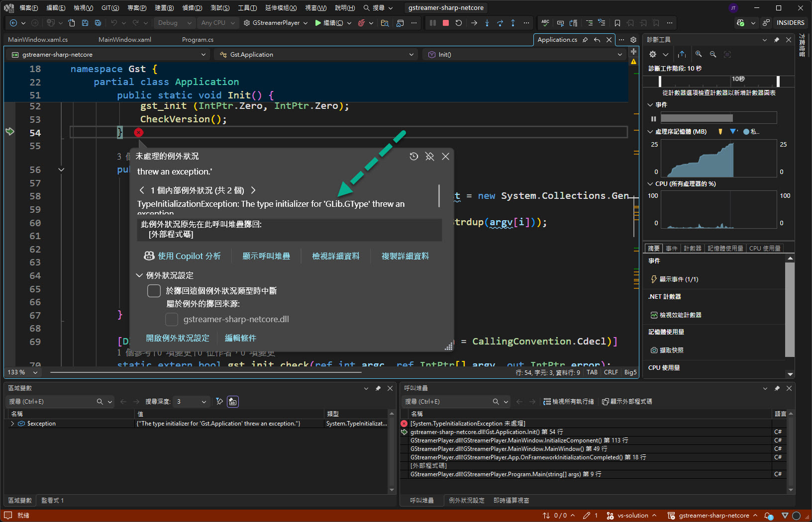Toggle 顯示外部程式碼 in the call stack panel
The width and height of the screenshot is (812, 522).
coord(627,402)
